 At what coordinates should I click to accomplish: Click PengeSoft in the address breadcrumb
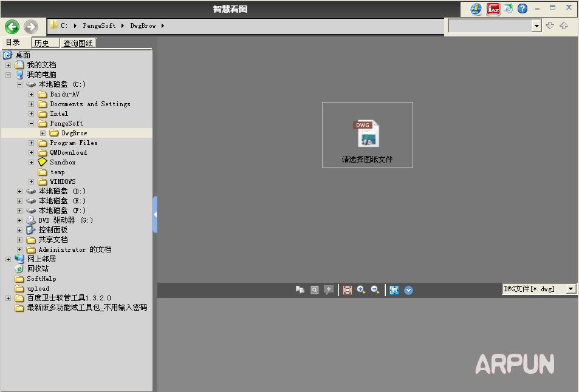[x=99, y=25]
